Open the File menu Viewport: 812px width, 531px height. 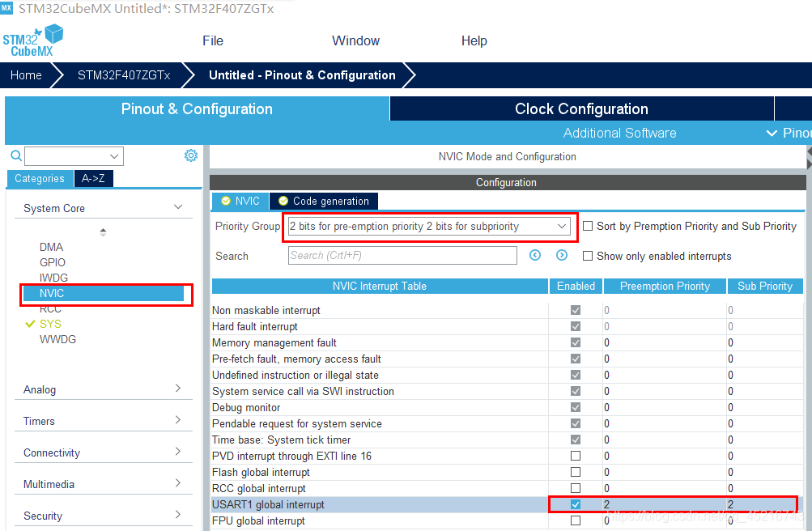pos(213,41)
